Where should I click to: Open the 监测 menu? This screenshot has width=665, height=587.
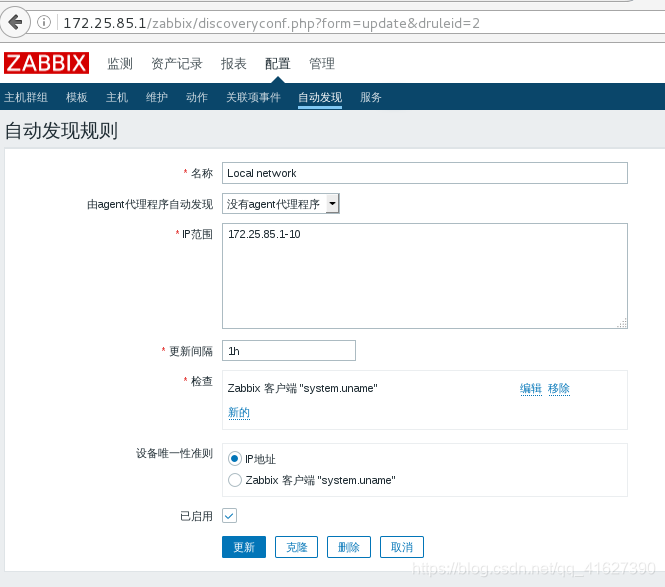click(x=120, y=64)
